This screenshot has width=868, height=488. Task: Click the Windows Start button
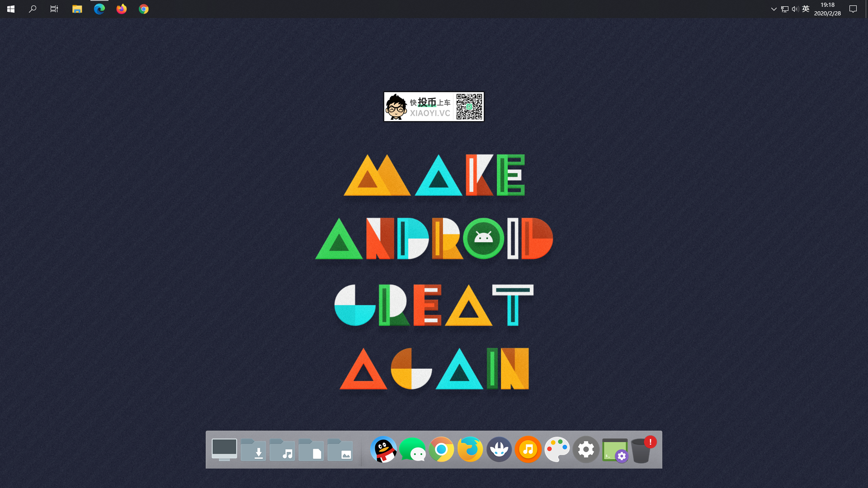[x=11, y=9]
